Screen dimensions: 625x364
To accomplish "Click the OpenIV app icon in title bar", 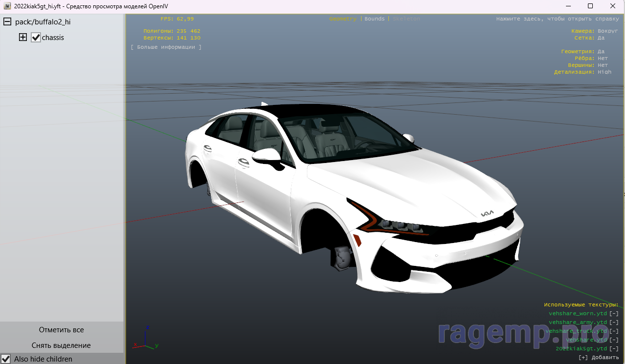I will pyautogui.click(x=7, y=6).
